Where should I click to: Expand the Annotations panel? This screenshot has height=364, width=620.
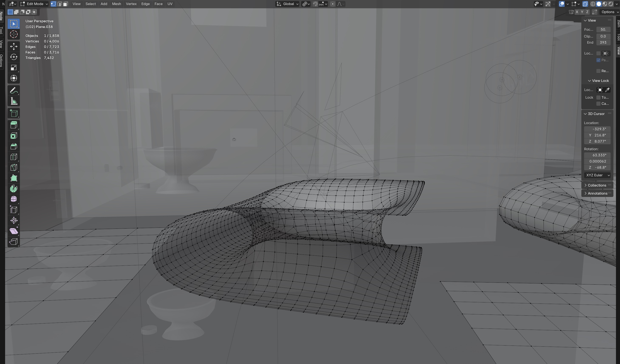coord(597,193)
